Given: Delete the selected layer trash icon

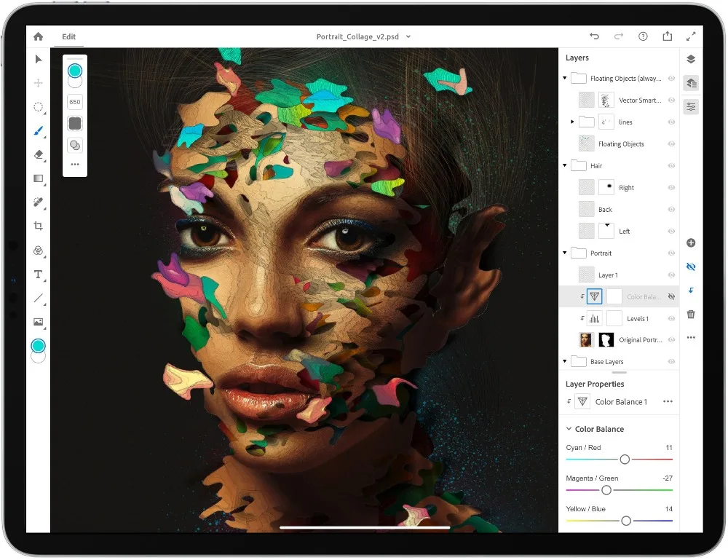Looking at the screenshot, I should click(x=691, y=315).
